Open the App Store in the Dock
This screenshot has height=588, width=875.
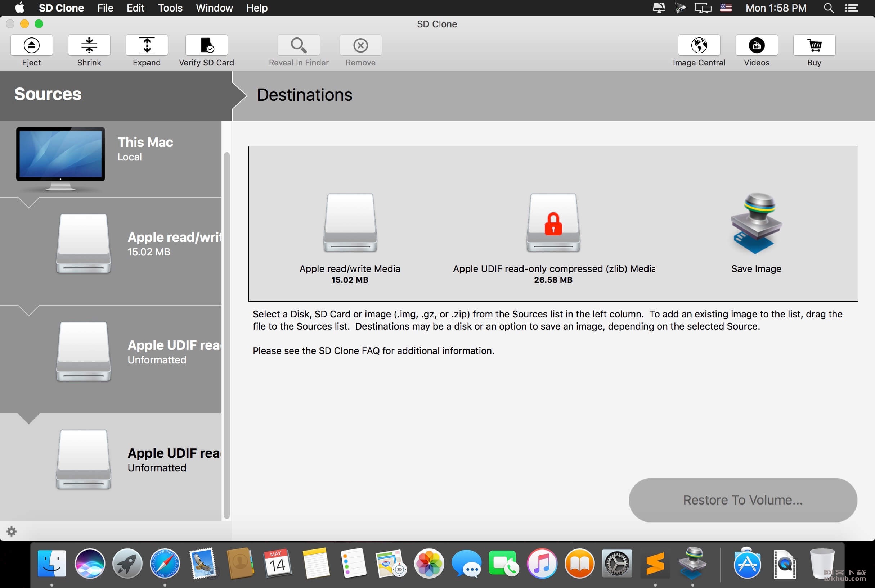point(747,563)
